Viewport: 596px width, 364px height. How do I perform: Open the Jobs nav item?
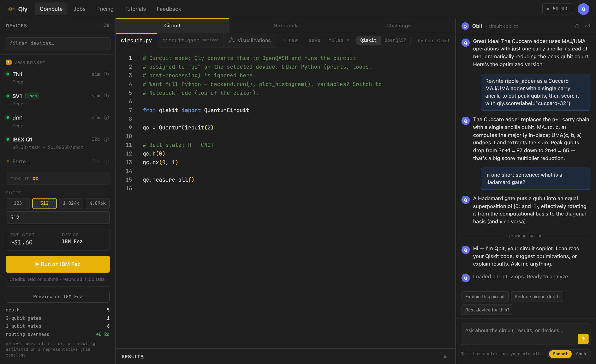[79, 9]
